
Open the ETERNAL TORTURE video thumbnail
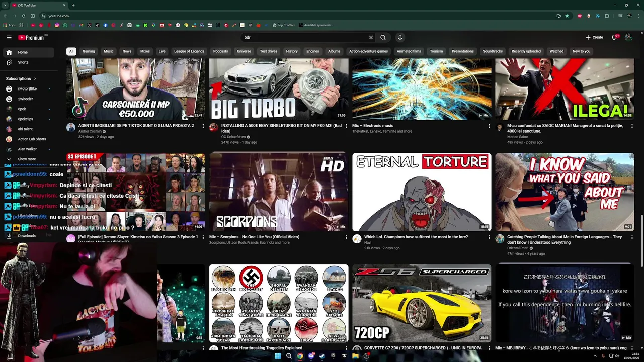(x=422, y=192)
